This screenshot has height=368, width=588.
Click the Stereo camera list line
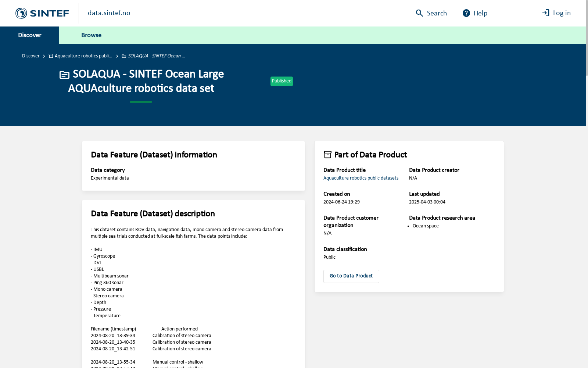[107, 296]
